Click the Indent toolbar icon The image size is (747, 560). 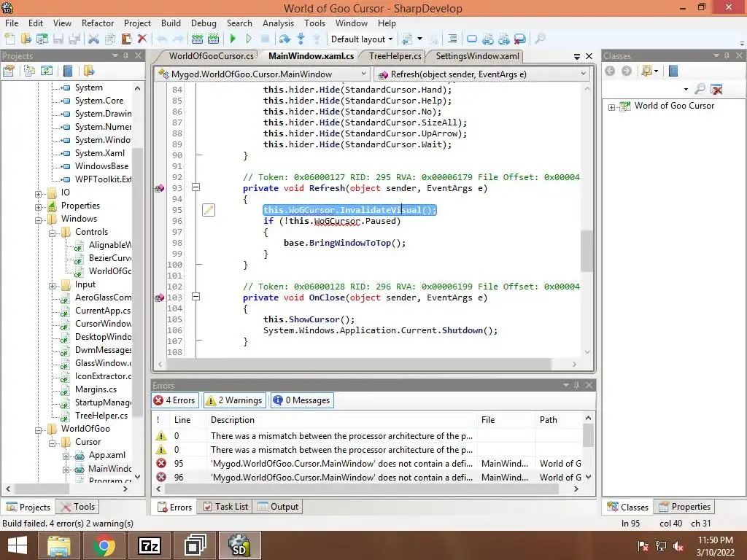pyautogui.click(x=452, y=39)
